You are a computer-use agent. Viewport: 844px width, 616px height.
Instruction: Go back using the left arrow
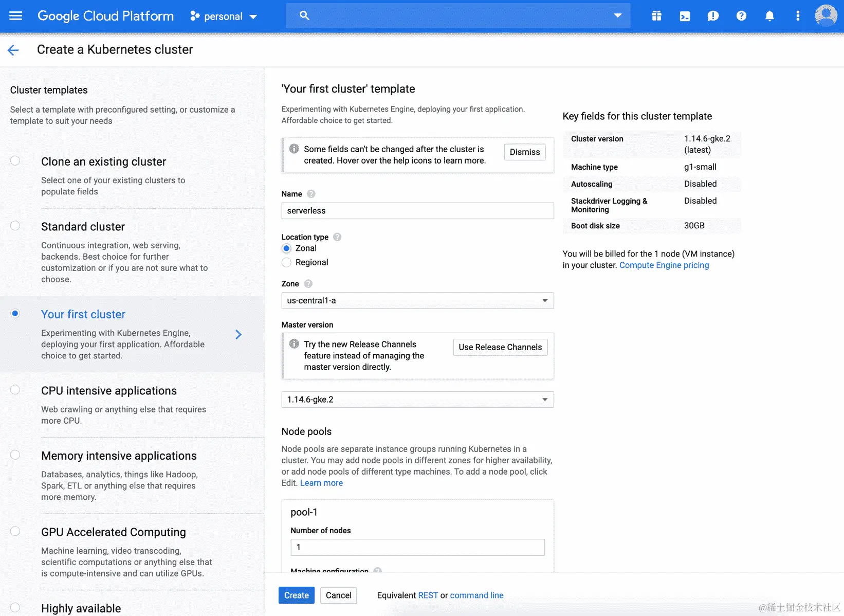click(x=13, y=50)
